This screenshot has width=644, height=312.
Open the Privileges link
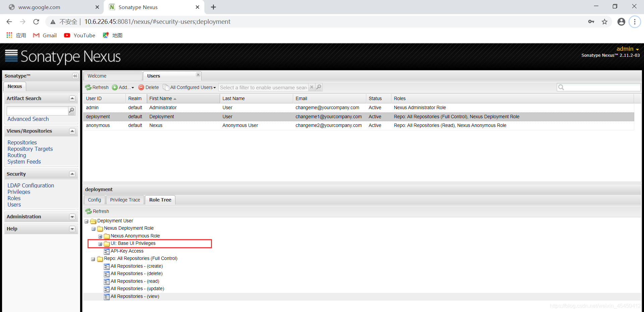19,192
